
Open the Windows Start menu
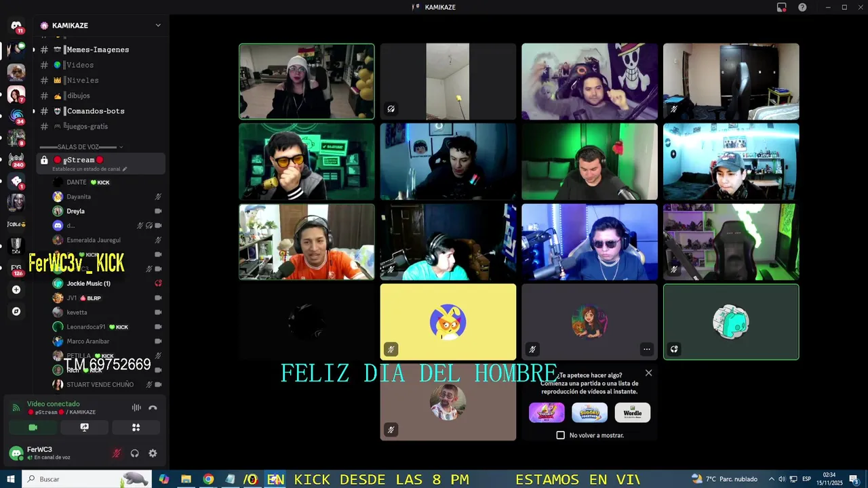(11, 479)
